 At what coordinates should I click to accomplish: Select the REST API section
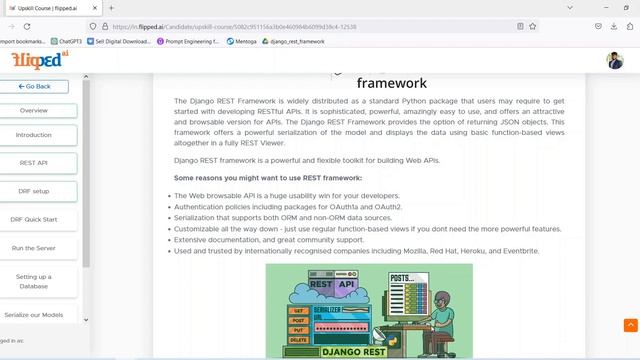pyautogui.click(x=38, y=163)
